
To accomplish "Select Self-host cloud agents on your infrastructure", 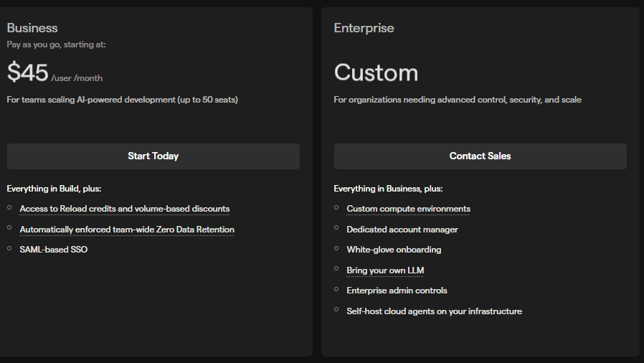I will pyautogui.click(x=434, y=311).
